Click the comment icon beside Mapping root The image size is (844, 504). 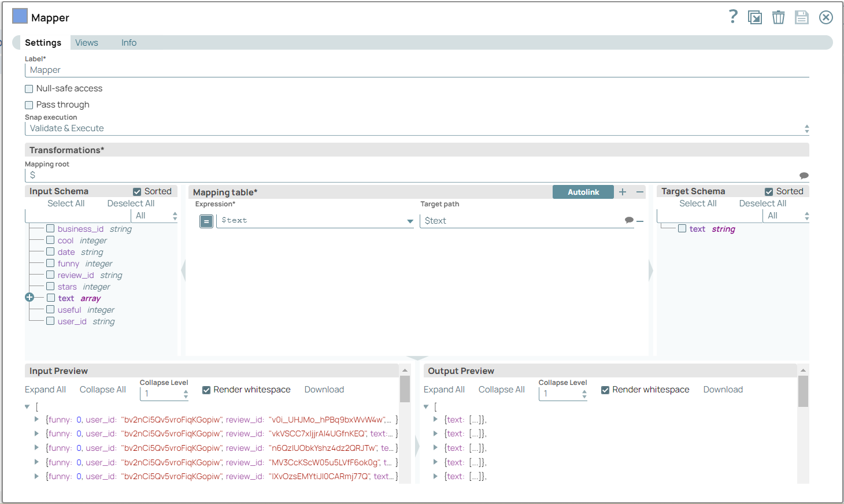(804, 175)
